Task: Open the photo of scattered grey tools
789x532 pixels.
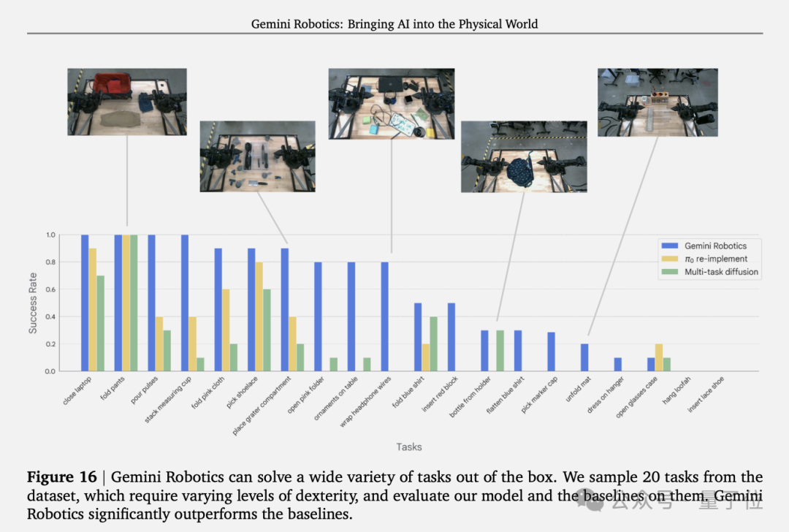Action: point(257,156)
